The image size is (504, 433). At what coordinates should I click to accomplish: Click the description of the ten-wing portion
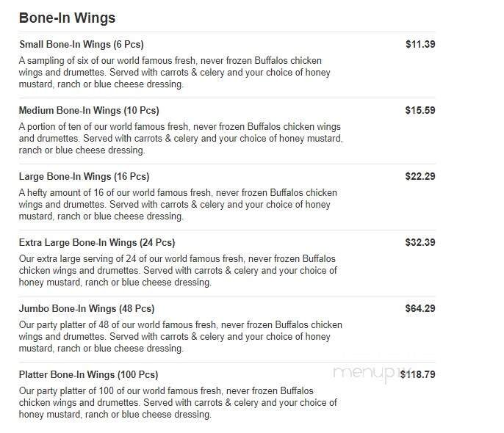click(180, 138)
